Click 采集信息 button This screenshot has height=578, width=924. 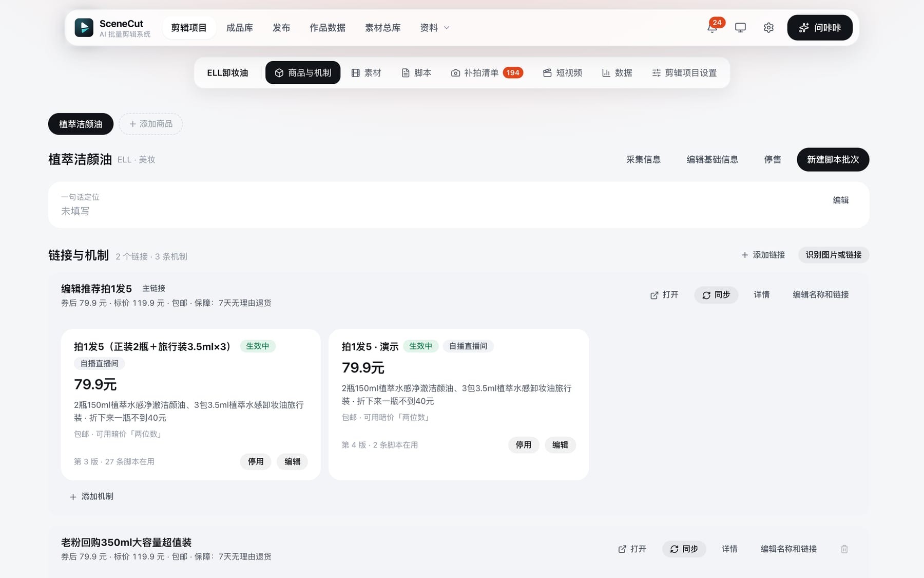pos(643,160)
